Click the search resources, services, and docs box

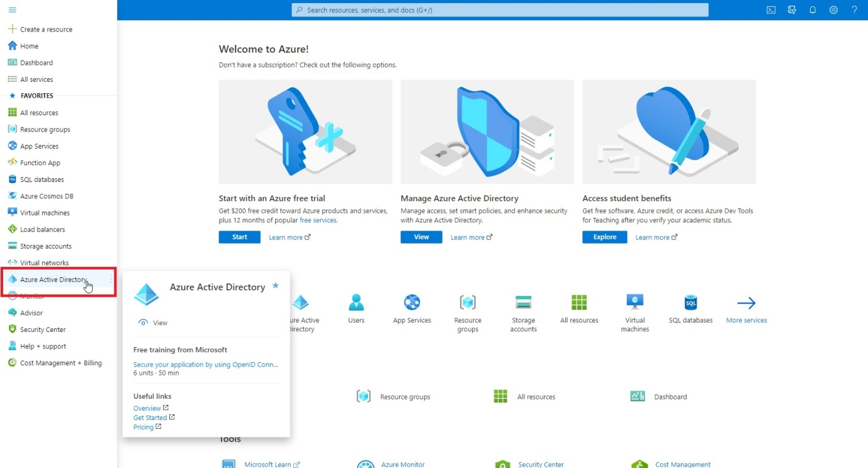pos(500,10)
